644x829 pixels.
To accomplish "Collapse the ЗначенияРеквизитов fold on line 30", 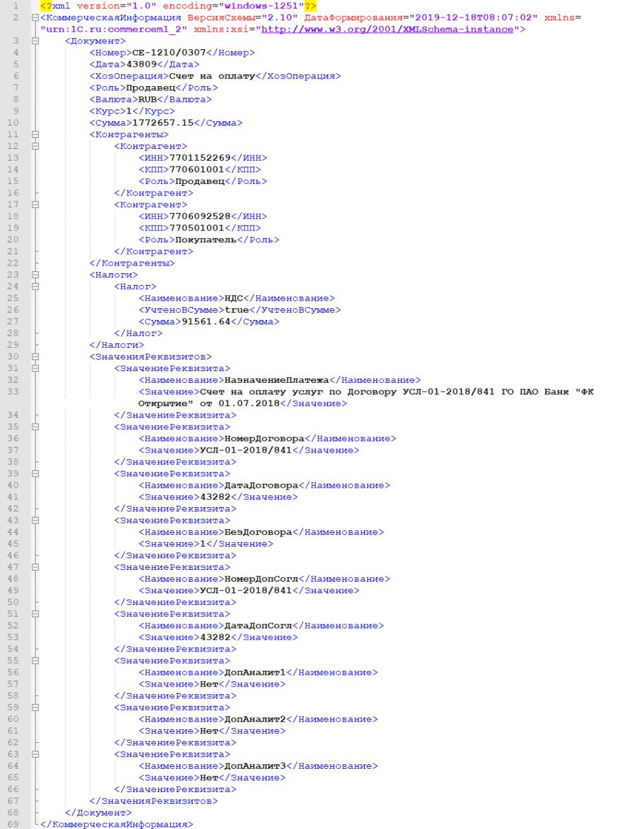I will point(35,357).
